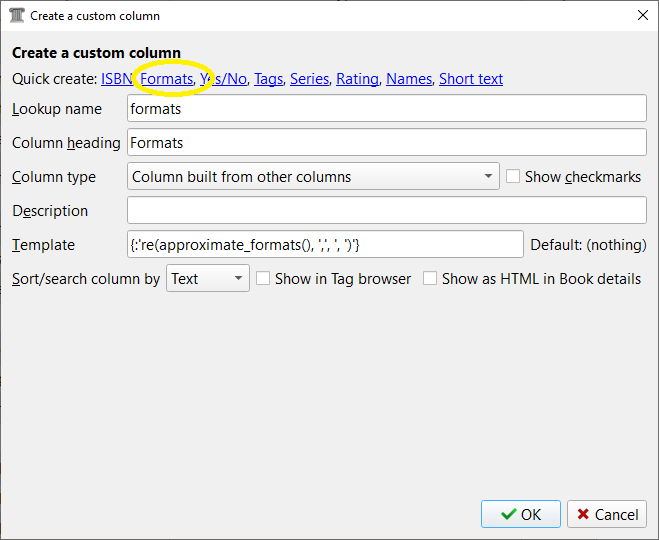Choose the Yes/No quick create link

(x=224, y=79)
